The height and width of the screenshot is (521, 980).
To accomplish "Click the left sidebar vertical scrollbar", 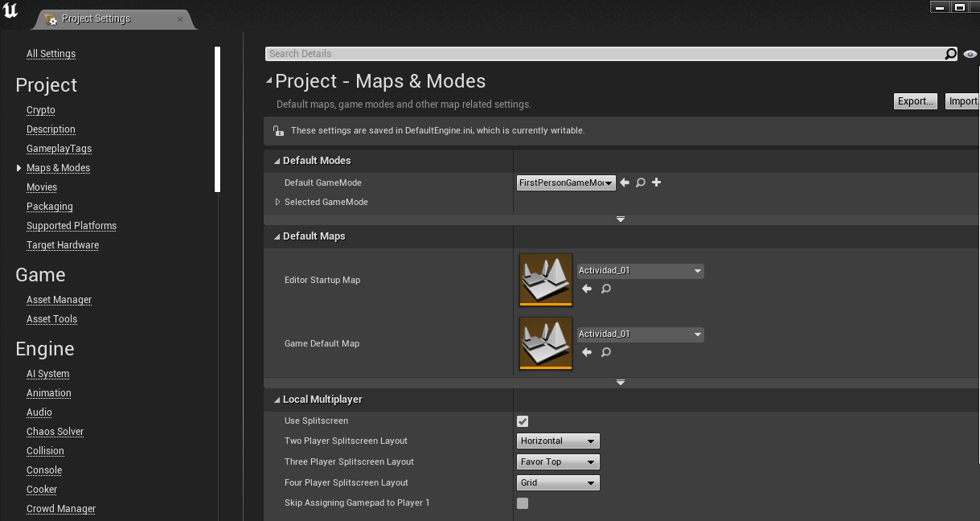I will coord(217,119).
